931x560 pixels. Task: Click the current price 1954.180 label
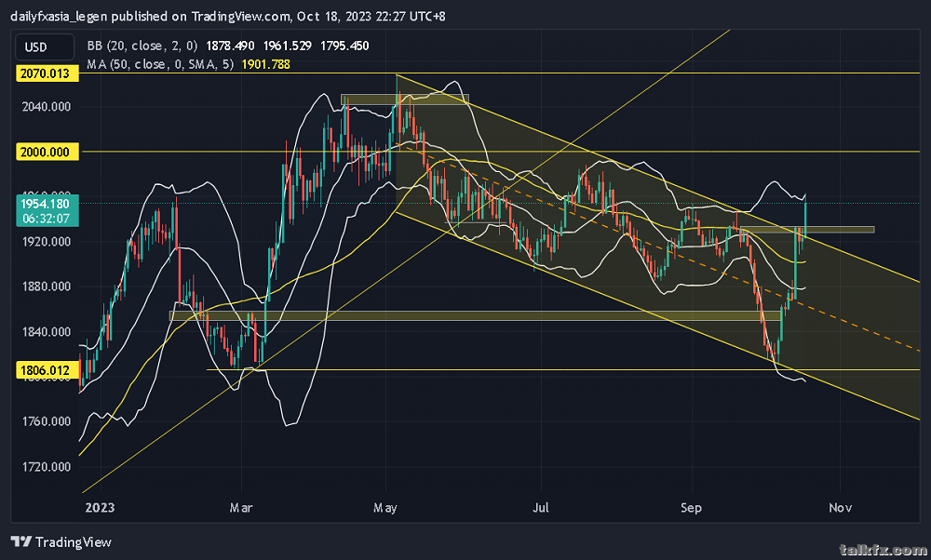coord(45,204)
